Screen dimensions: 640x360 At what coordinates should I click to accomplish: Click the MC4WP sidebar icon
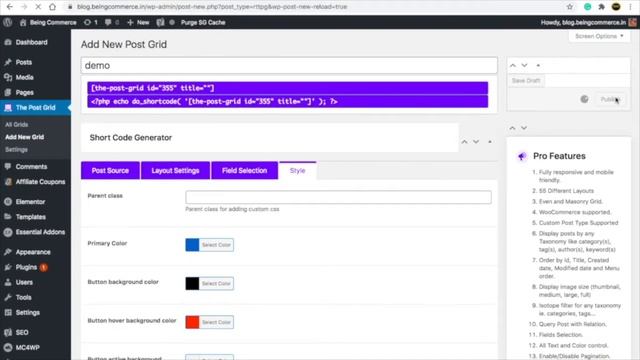[8, 347]
